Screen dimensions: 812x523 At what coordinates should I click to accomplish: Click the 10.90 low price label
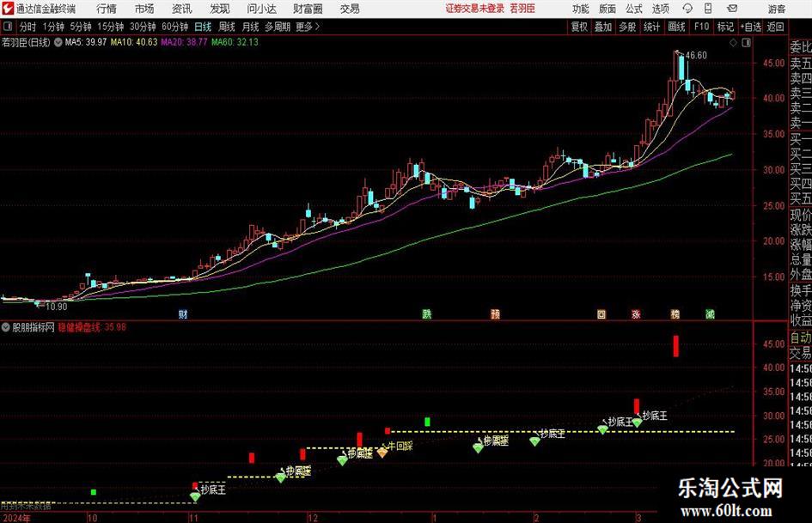pyautogui.click(x=56, y=307)
